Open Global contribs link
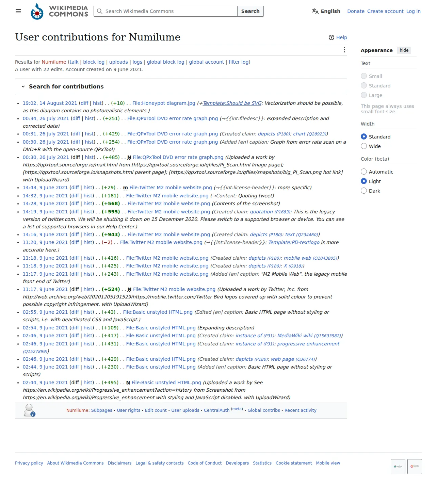 click(264, 410)
